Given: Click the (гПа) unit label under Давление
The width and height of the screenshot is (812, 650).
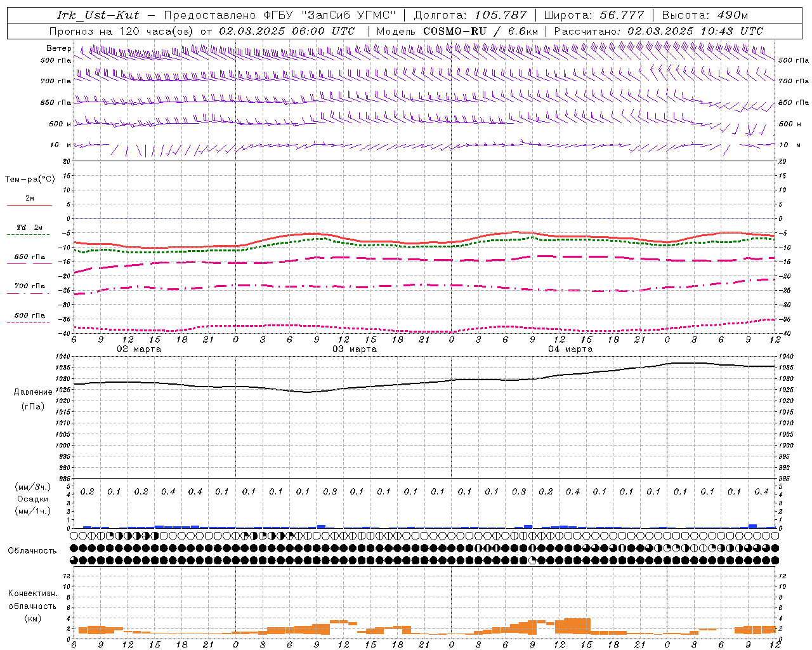Looking at the screenshot, I should point(33,406).
